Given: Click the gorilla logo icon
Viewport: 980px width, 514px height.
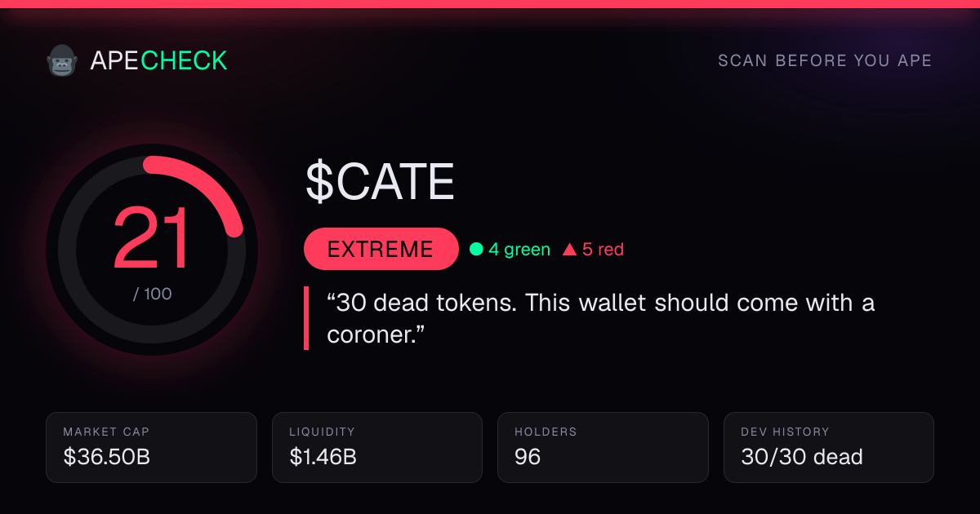Looking at the screenshot, I should tap(61, 60).
